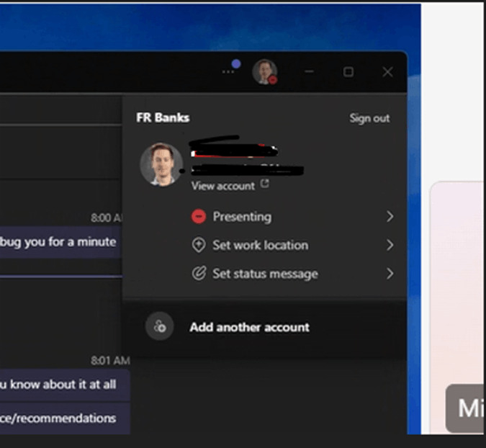The width and height of the screenshot is (486, 448).
Task: Click the FR Banks organization name
Action: pos(163,117)
